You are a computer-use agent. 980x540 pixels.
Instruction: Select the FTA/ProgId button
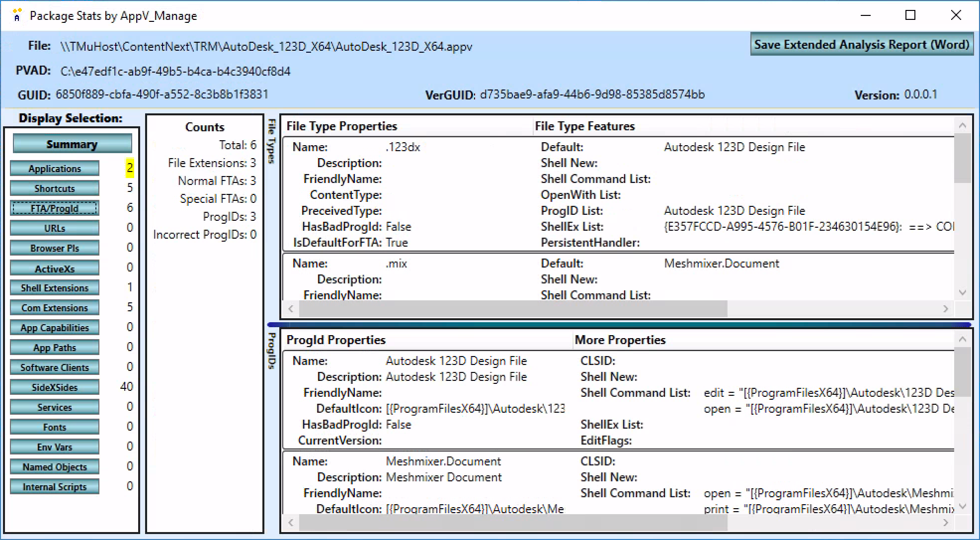pos(55,208)
